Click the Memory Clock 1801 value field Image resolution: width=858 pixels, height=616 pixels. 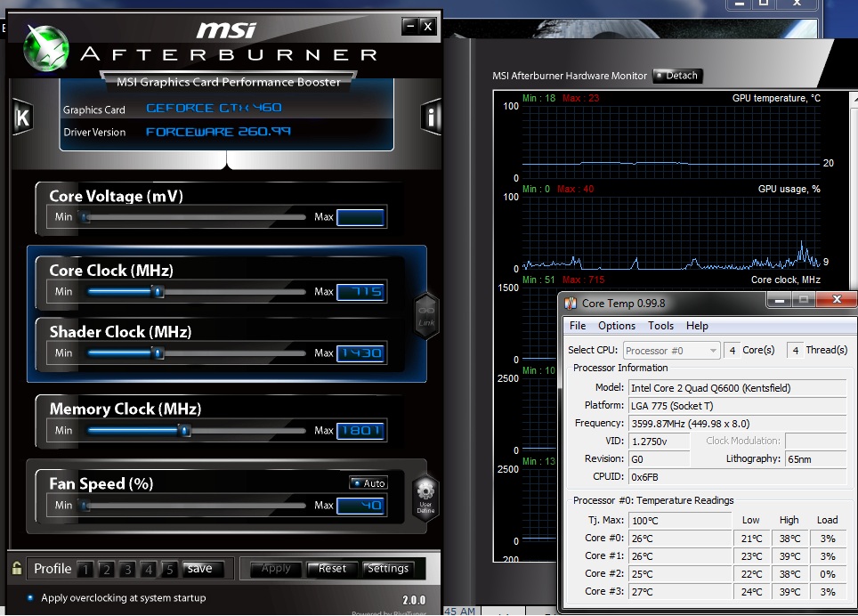click(x=360, y=431)
